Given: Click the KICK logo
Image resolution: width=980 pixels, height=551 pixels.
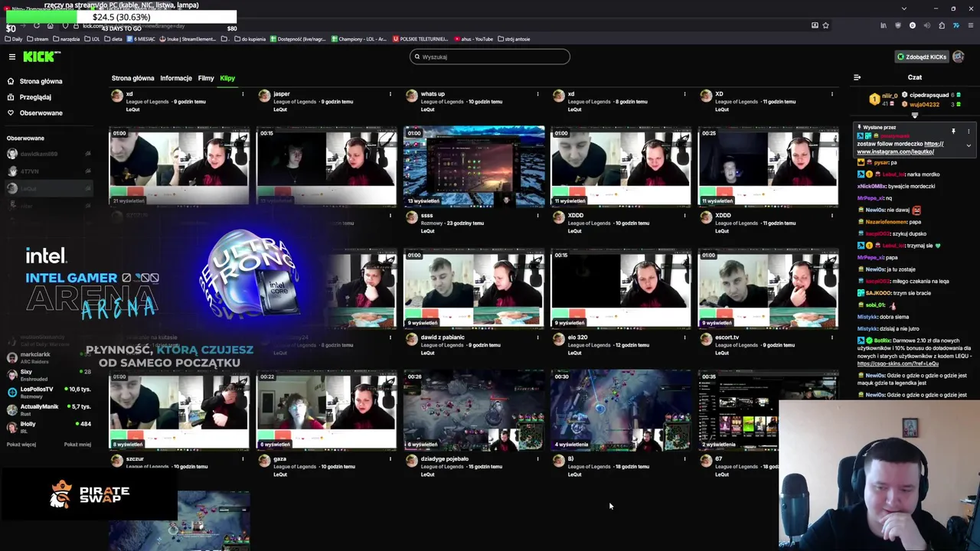Looking at the screenshot, I should (x=41, y=57).
